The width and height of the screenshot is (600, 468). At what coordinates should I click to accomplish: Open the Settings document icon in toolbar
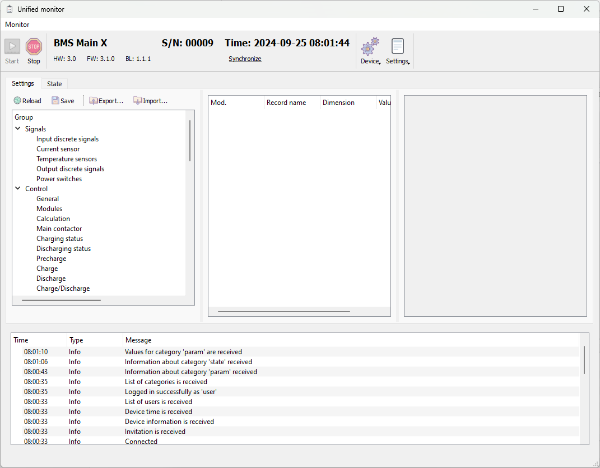398,46
